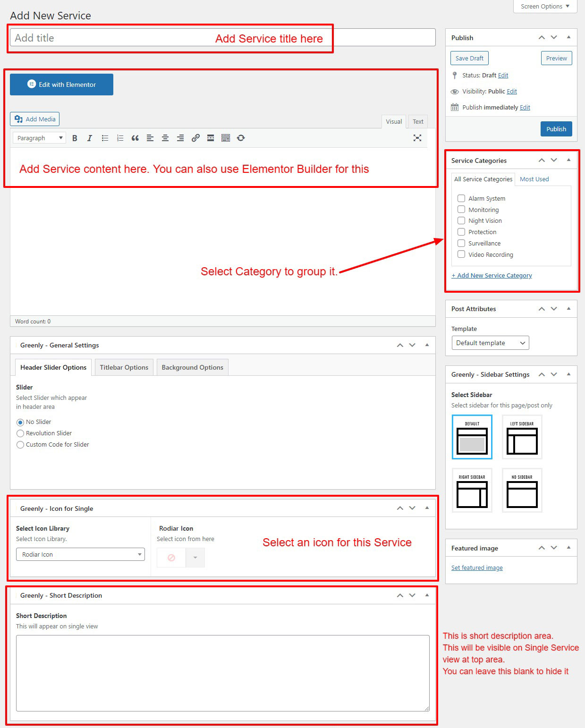Expand the Rodiar Icon library dropdown

[80, 554]
